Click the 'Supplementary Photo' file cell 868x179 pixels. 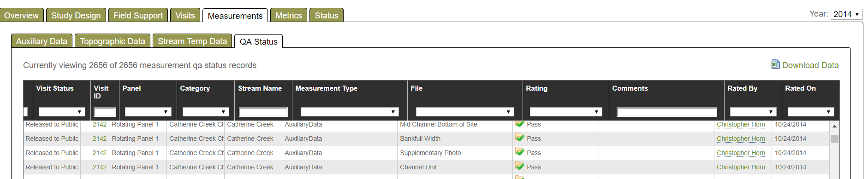click(430, 153)
